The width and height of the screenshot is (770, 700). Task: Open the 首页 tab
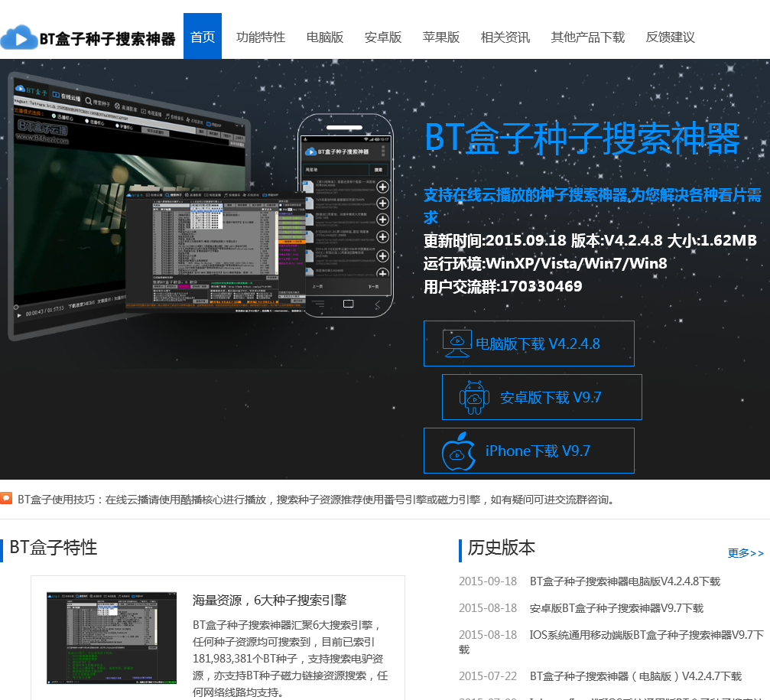203,36
